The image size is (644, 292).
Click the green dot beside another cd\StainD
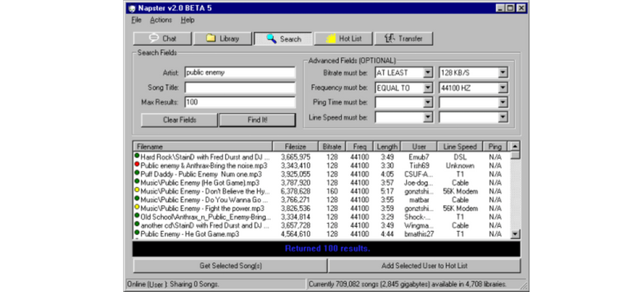pos(137,225)
